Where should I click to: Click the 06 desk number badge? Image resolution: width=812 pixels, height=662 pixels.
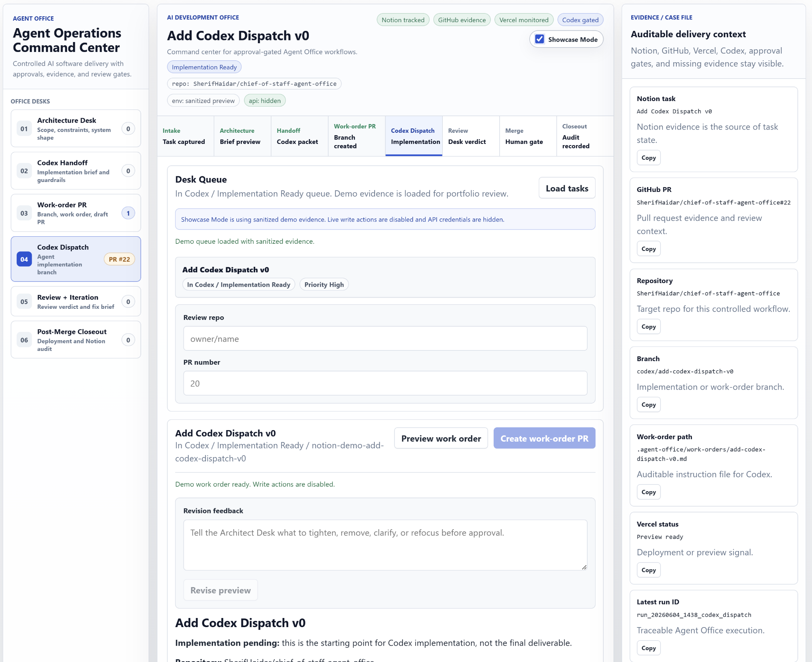tap(24, 340)
